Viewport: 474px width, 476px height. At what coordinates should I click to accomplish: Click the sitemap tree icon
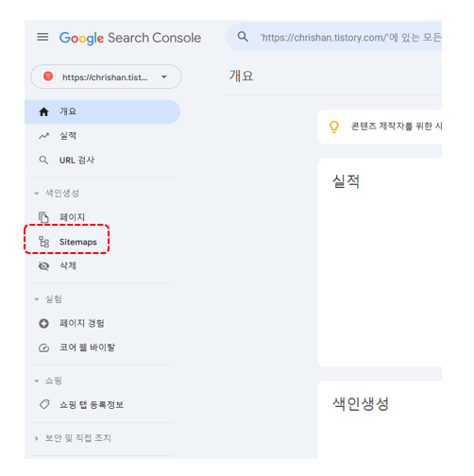[43, 242]
